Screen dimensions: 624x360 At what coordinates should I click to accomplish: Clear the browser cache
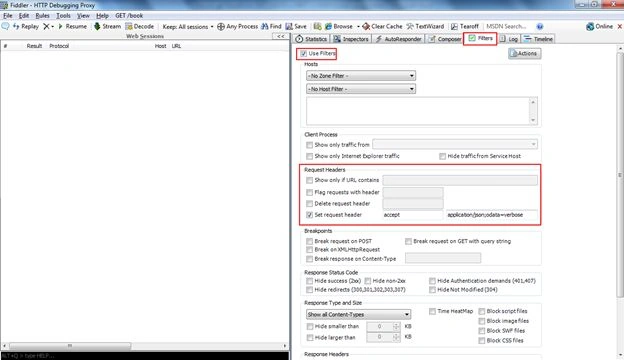point(382,26)
